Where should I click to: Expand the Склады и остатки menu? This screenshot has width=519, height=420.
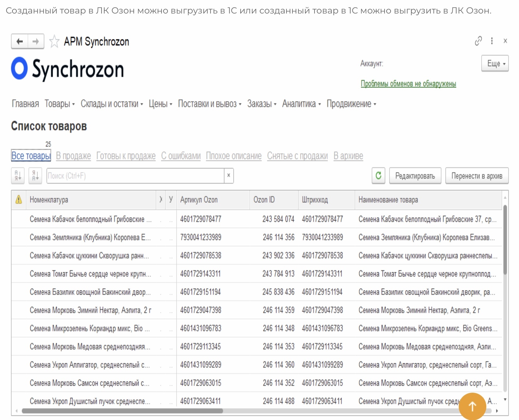112,104
